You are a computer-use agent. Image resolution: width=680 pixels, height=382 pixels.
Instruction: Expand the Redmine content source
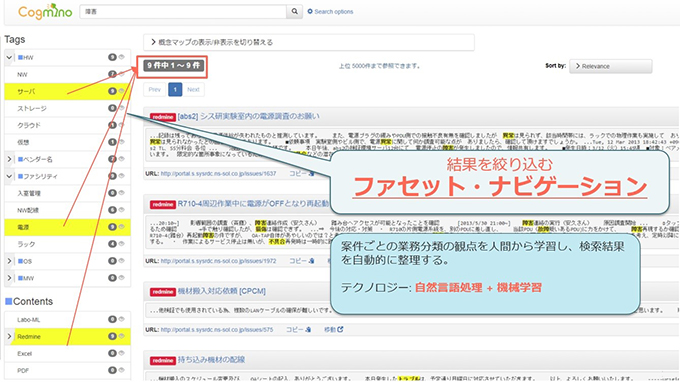tap(9, 336)
